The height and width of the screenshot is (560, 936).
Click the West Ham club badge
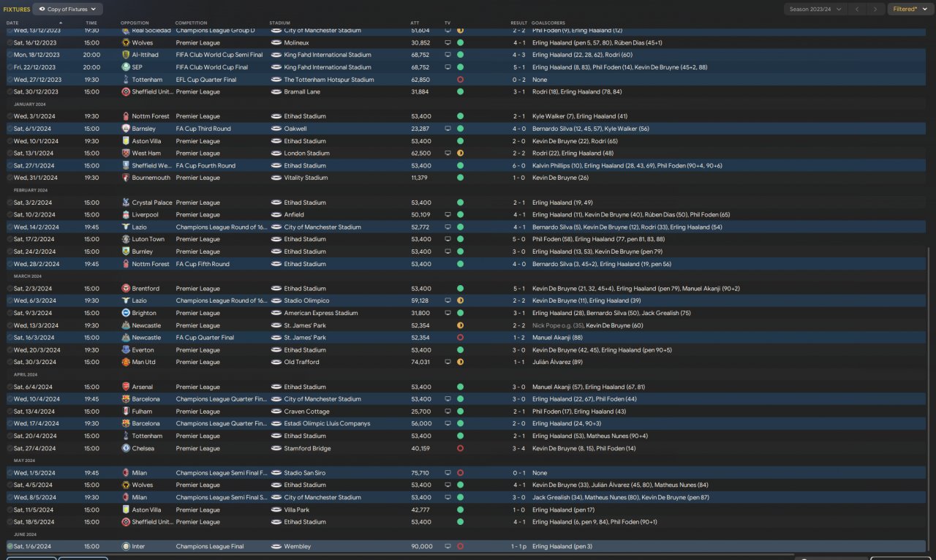126,154
